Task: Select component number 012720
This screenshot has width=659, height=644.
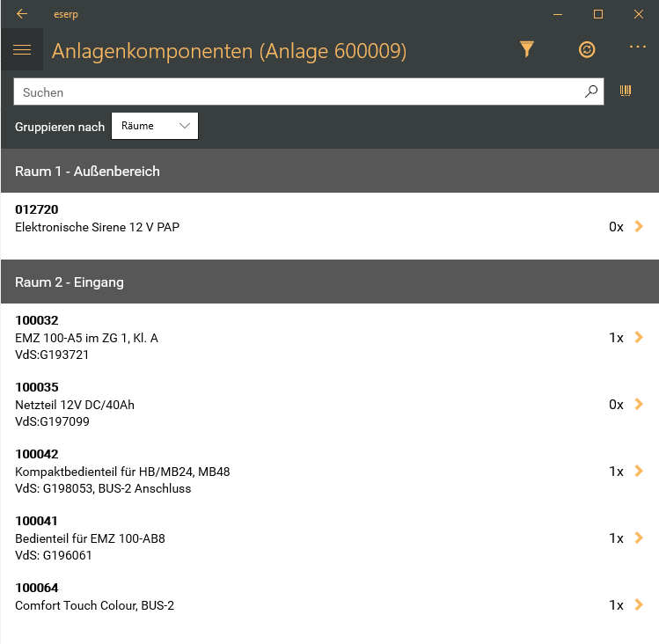Action: (x=37, y=210)
